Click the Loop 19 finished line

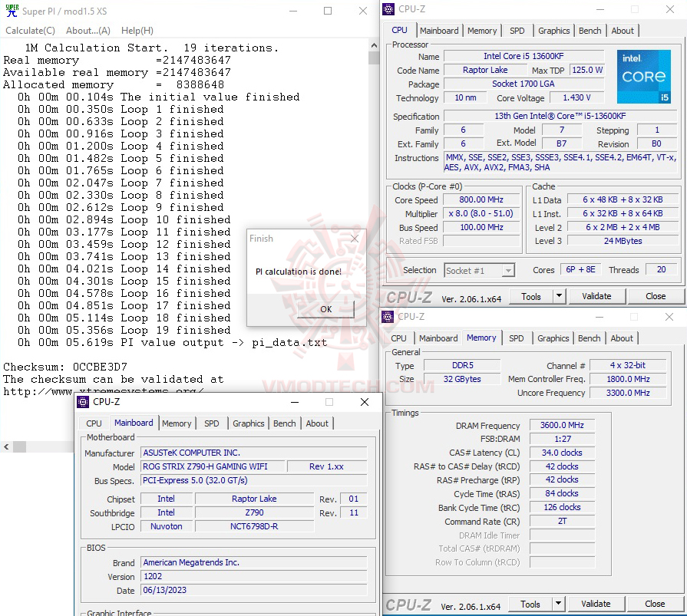click(x=124, y=330)
